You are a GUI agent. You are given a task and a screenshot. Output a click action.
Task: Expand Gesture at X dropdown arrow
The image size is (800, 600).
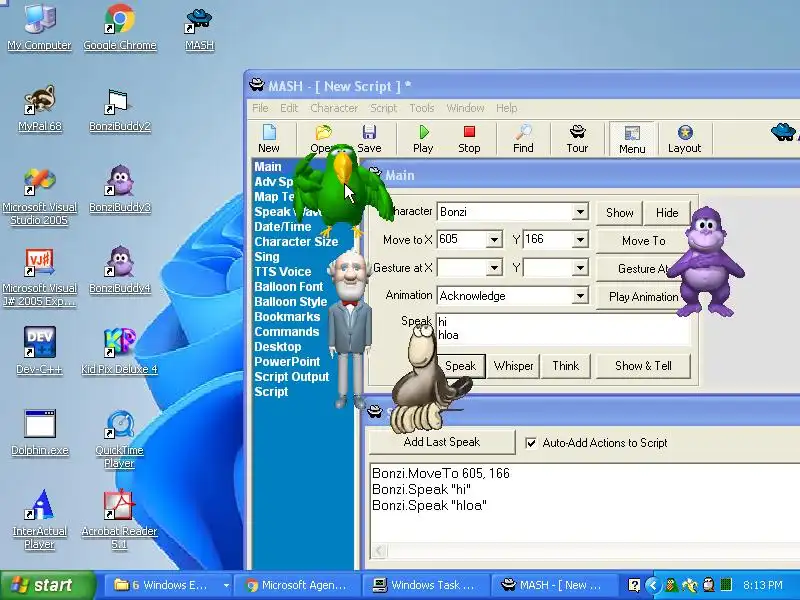[494, 268]
